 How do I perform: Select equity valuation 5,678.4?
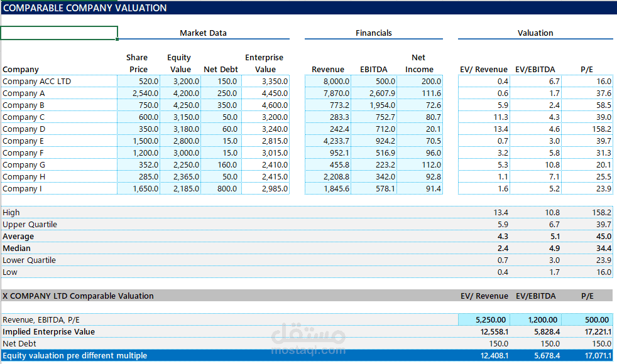click(547, 356)
